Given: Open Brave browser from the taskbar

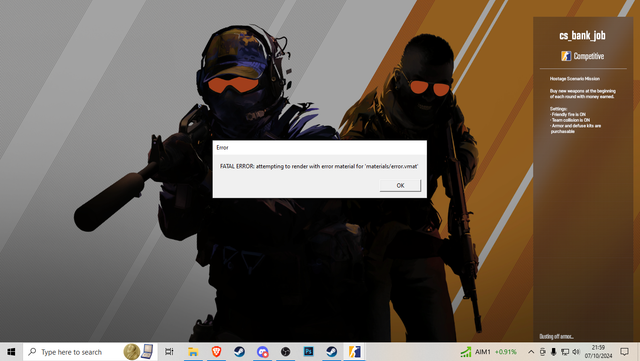Looking at the screenshot, I should point(216,352).
